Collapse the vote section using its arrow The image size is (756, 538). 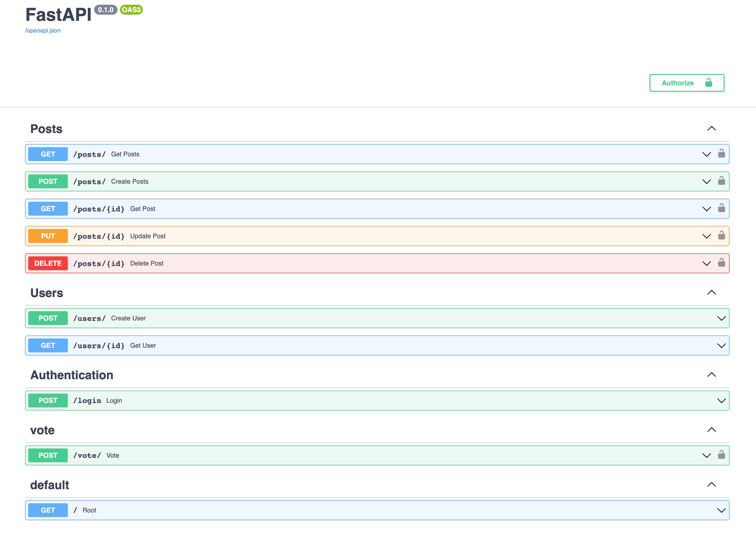711,430
